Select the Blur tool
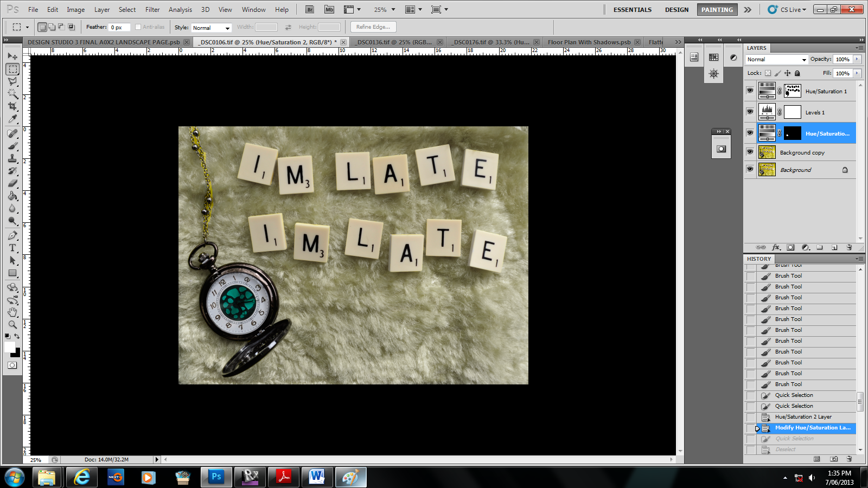The height and width of the screenshot is (488, 868). (12, 208)
